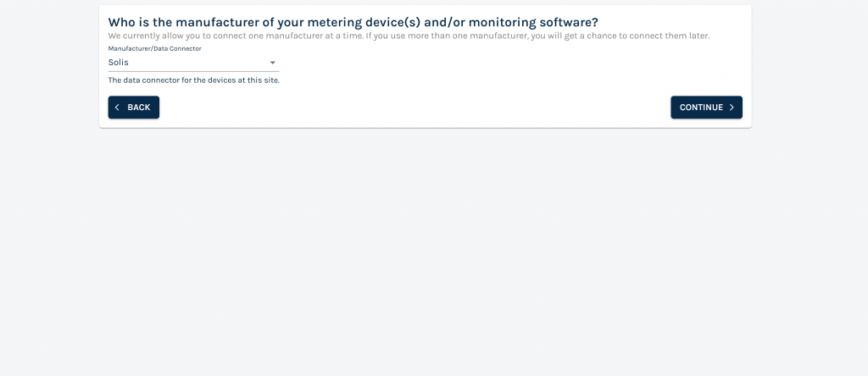This screenshot has width=868, height=376.
Task: Return to the previous step via Back
Action: tap(133, 108)
